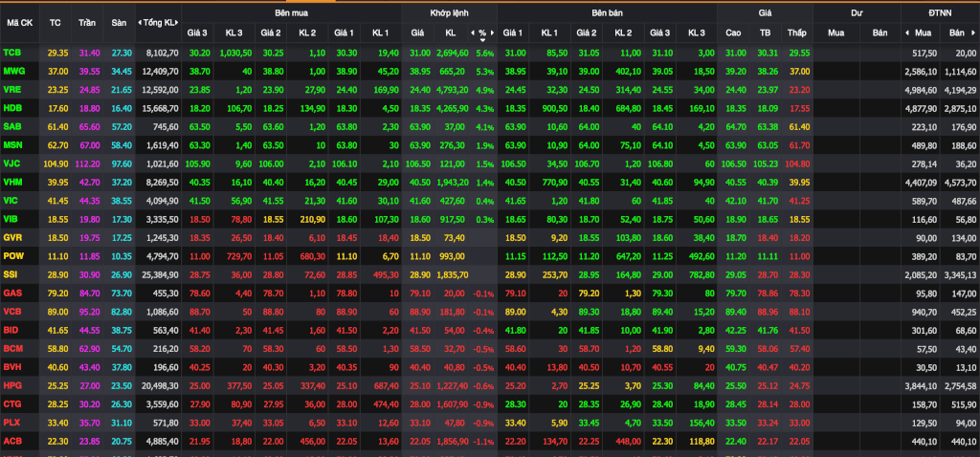Open the HPG stock ticker
Screen dimensions: 980x457
11,386
